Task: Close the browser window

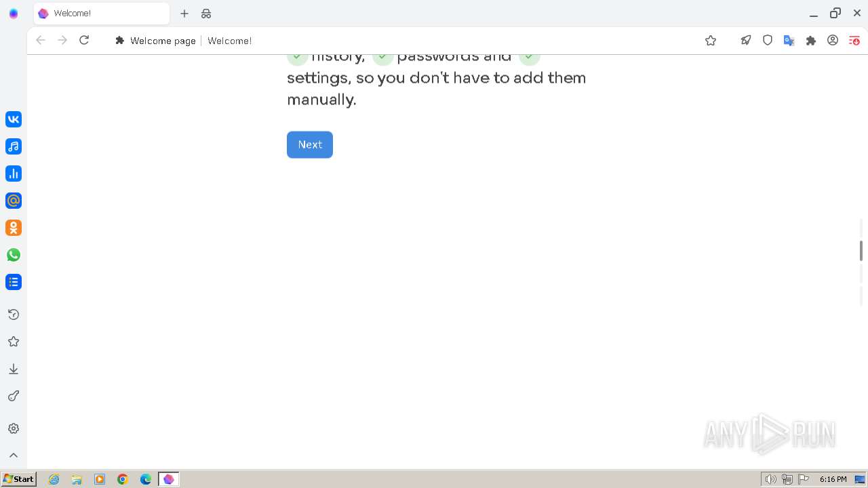Action: click(857, 14)
